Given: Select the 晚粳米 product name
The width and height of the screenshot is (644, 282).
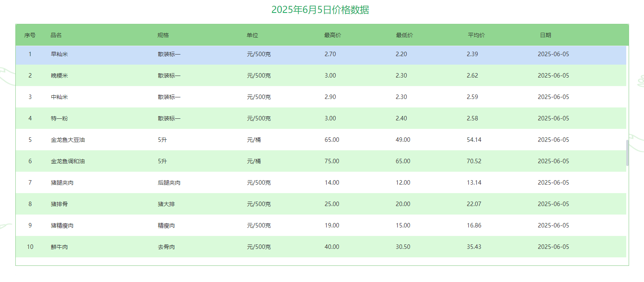Looking at the screenshot, I should pyautogui.click(x=59, y=76).
